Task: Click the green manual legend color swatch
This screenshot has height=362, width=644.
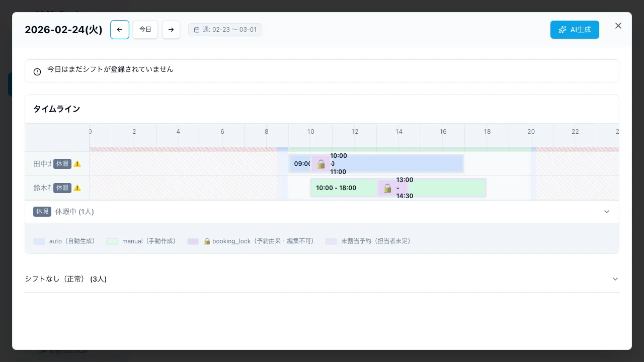Action: (112, 241)
